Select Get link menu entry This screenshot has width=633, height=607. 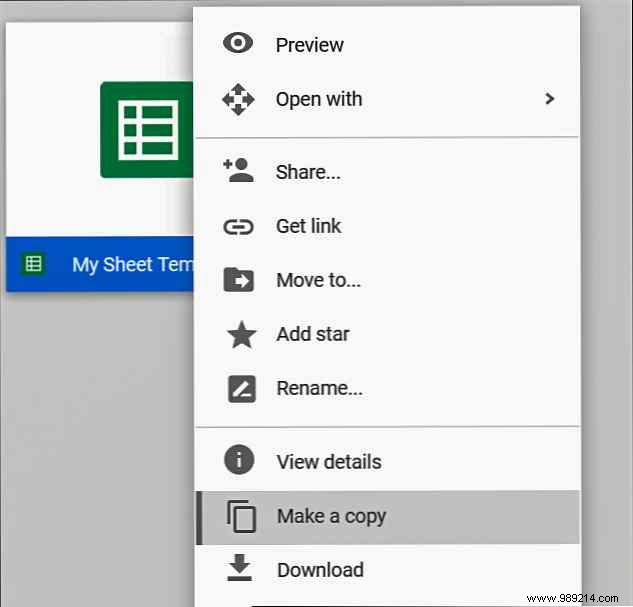(x=387, y=226)
